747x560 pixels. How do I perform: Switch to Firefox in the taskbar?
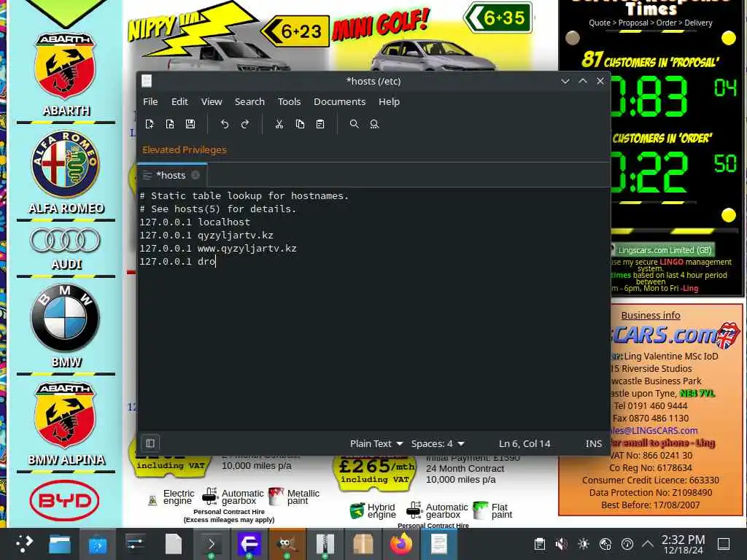400,543
